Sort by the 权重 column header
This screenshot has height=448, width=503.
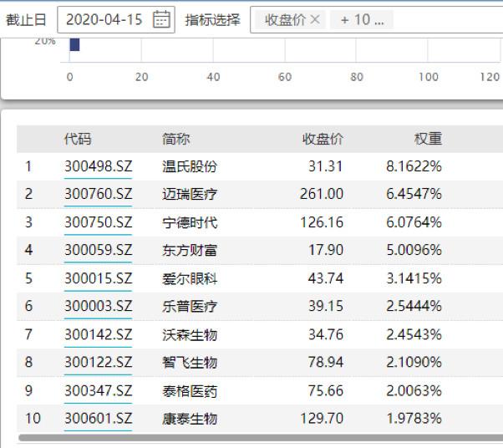428,139
